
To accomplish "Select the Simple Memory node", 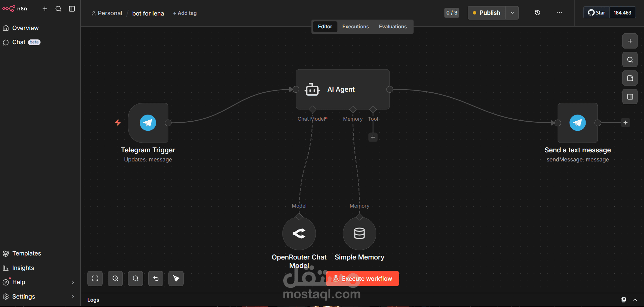I will 359,234.
